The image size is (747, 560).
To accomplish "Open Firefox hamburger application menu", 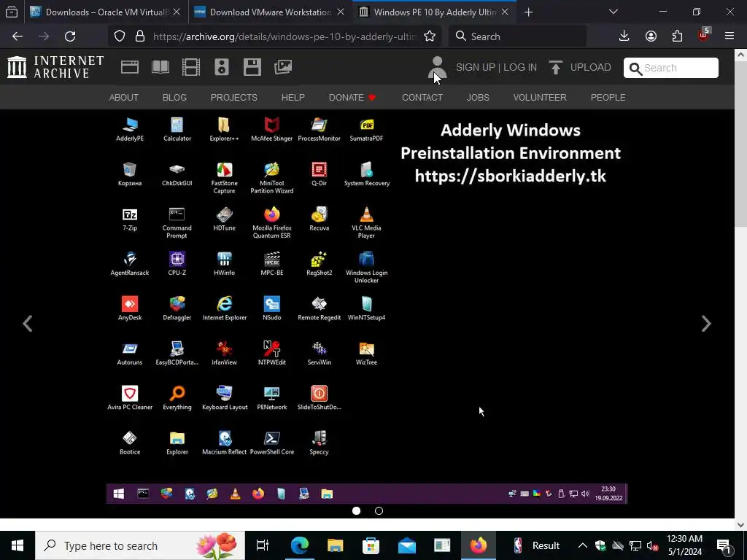I will coord(729,36).
